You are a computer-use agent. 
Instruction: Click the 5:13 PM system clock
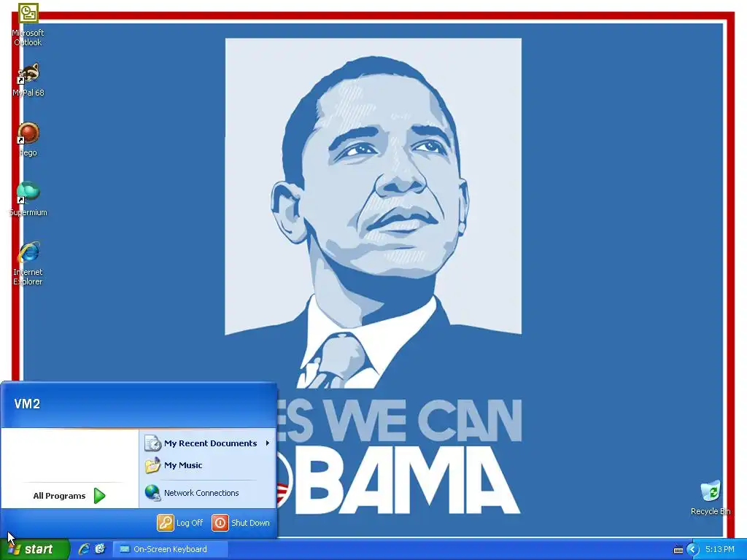pos(719,550)
